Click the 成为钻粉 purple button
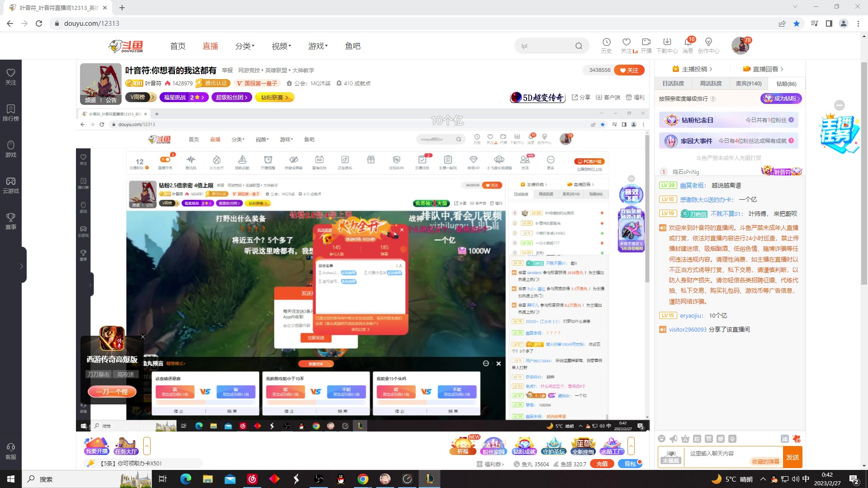The height and width of the screenshot is (488, 868). [x=781, y=99]
